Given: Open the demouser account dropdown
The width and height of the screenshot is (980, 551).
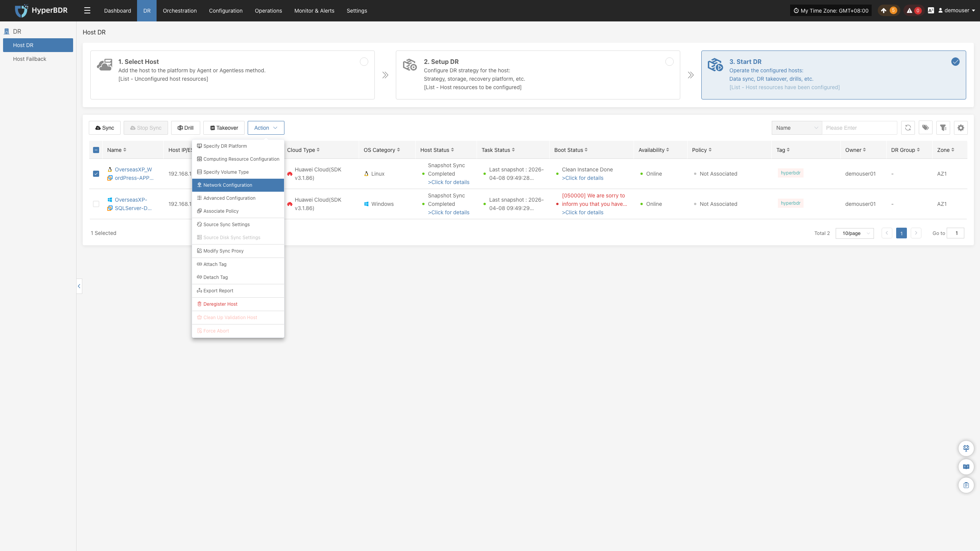Looking at the screenshot, I should [956, 11].
